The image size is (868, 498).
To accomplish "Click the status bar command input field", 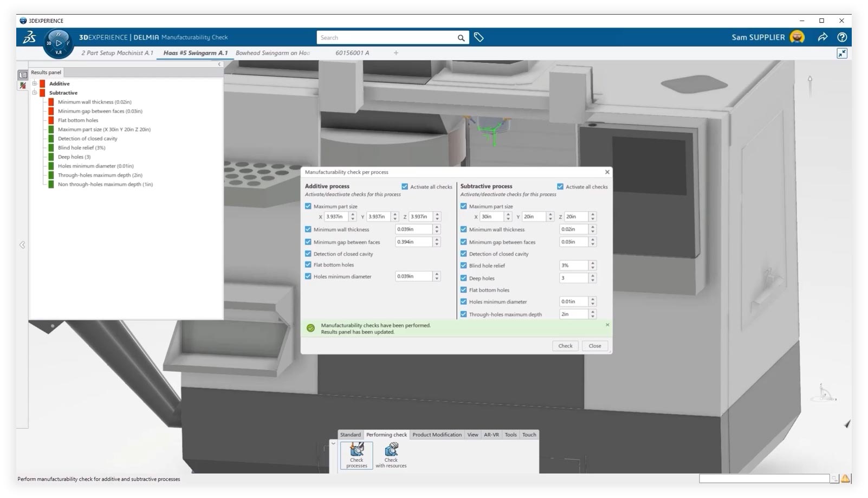I will pos(764,479).
